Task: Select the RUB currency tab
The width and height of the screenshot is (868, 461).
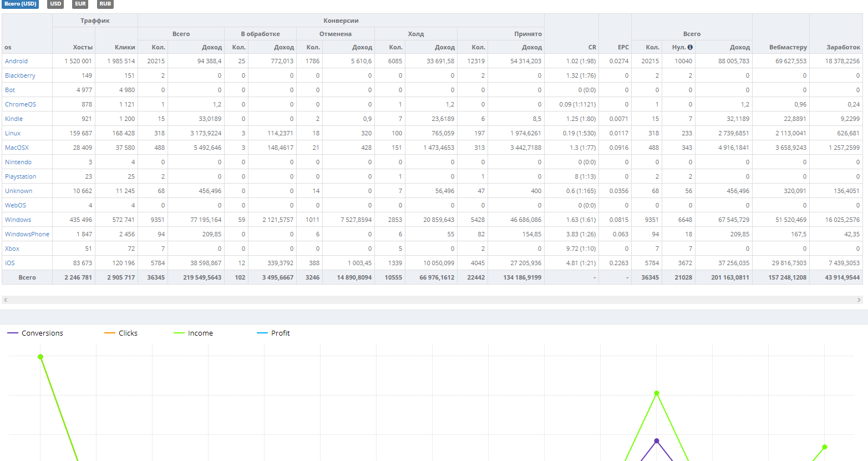Action: 105,4
